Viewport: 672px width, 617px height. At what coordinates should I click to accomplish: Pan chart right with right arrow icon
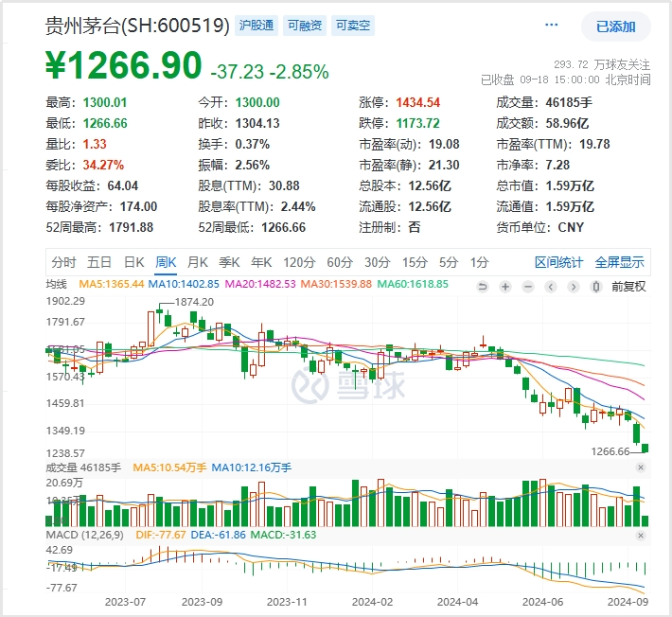574,287
